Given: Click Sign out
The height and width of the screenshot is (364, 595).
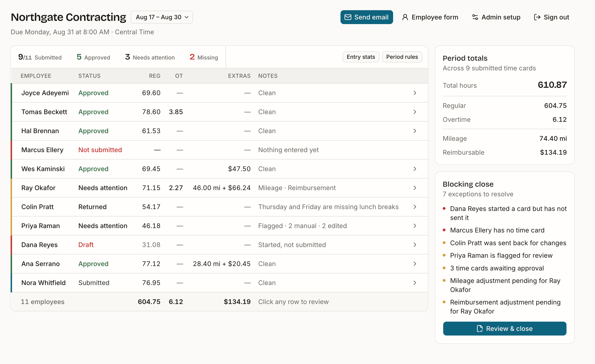Looking at the screenshot, I should [x=551, y=17].
